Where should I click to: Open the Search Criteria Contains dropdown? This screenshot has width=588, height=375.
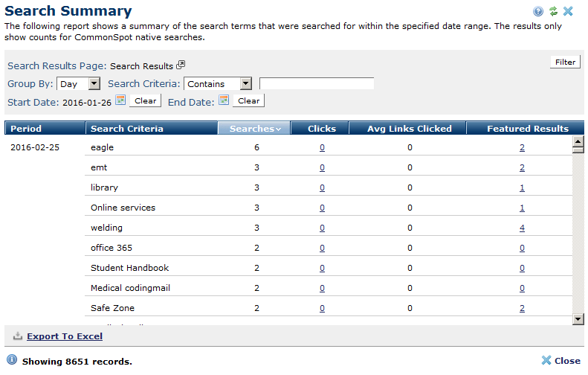pyautogui.click(x=218, y=83)
